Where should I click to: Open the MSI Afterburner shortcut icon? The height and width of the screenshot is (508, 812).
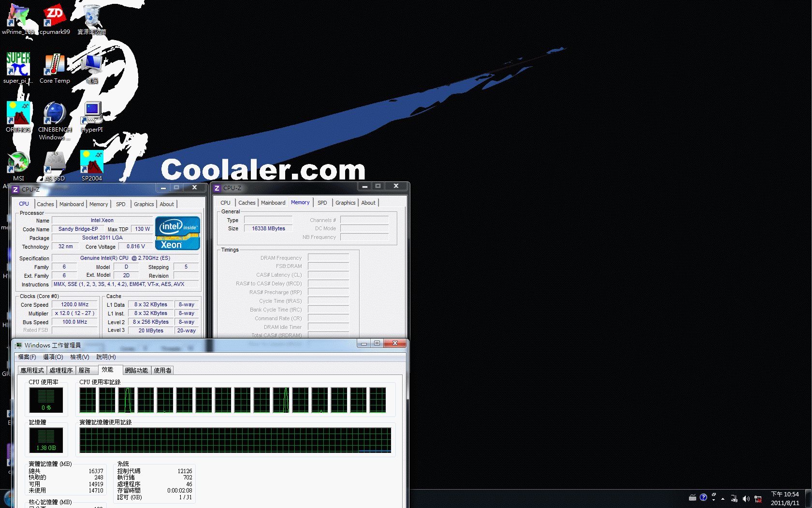[x=18, y=162]
